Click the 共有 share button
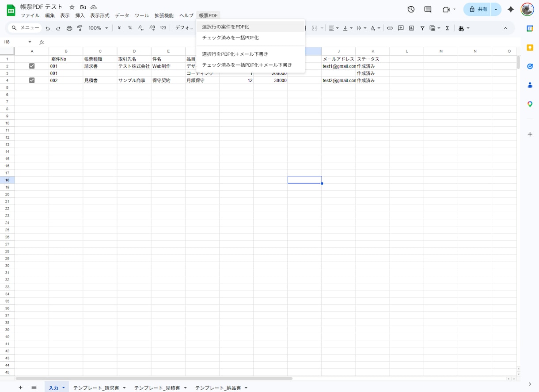 click(x=478, y=9)
